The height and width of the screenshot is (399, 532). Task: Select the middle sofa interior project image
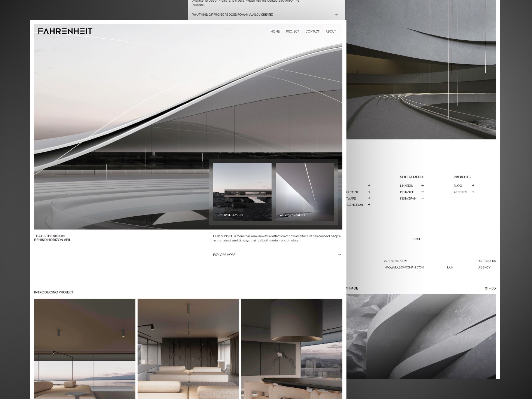click(x=188, y=349)
